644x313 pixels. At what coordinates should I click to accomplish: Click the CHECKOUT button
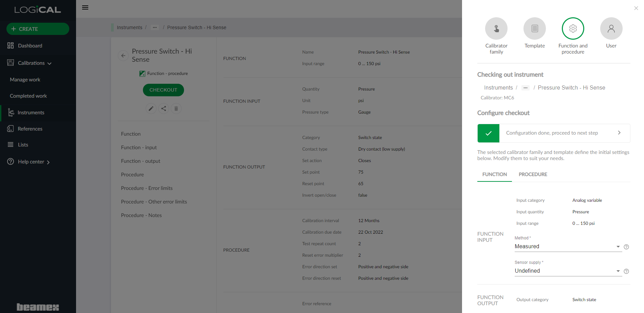pos(163,90)
